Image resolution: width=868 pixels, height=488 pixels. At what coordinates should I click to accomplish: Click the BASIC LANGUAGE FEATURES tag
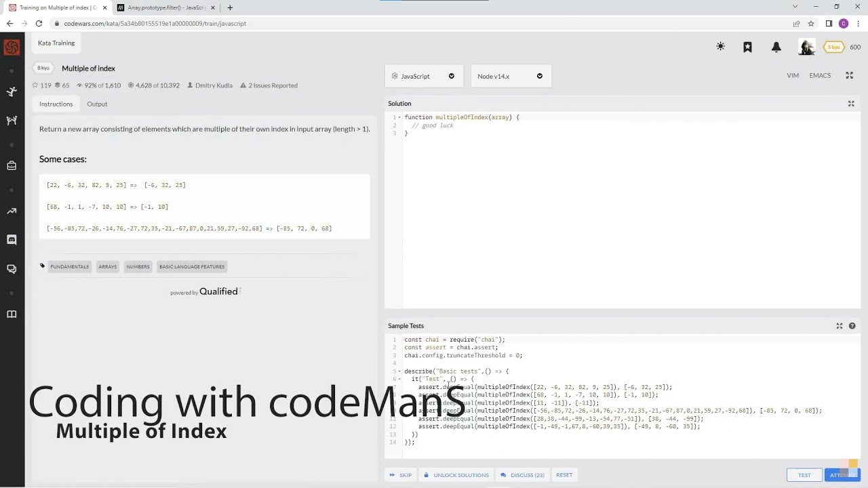click(192, 266)
